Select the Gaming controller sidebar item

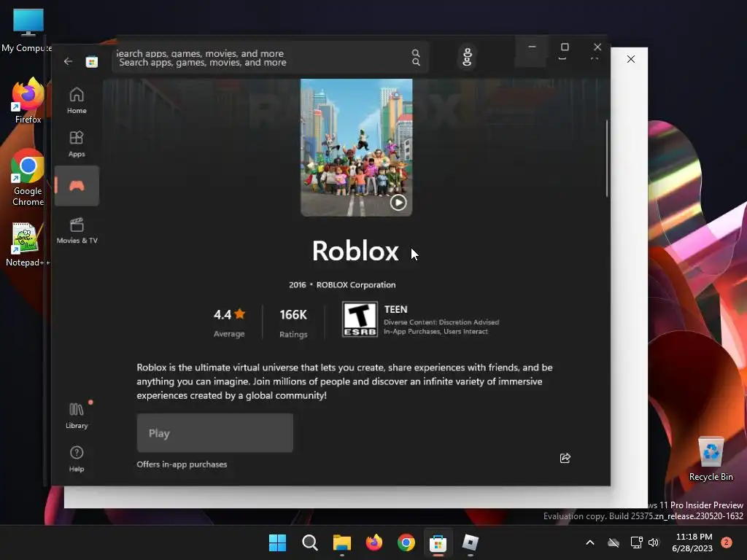pyautogui.click(x=77, y=186)
